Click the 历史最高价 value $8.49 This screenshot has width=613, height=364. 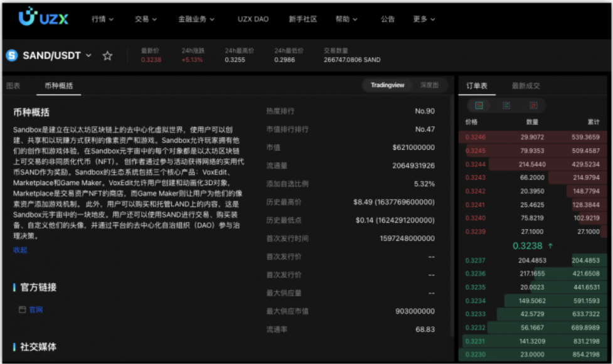coord(363,202)
